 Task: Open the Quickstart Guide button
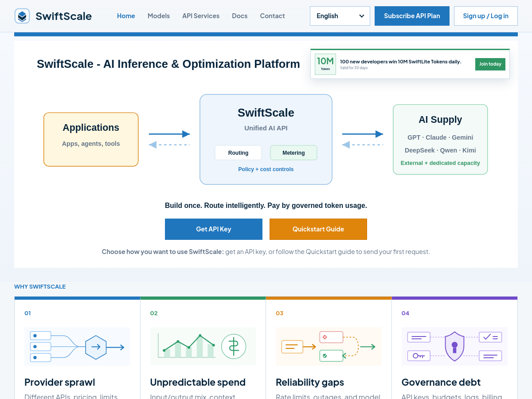click(x=318, y=229)
